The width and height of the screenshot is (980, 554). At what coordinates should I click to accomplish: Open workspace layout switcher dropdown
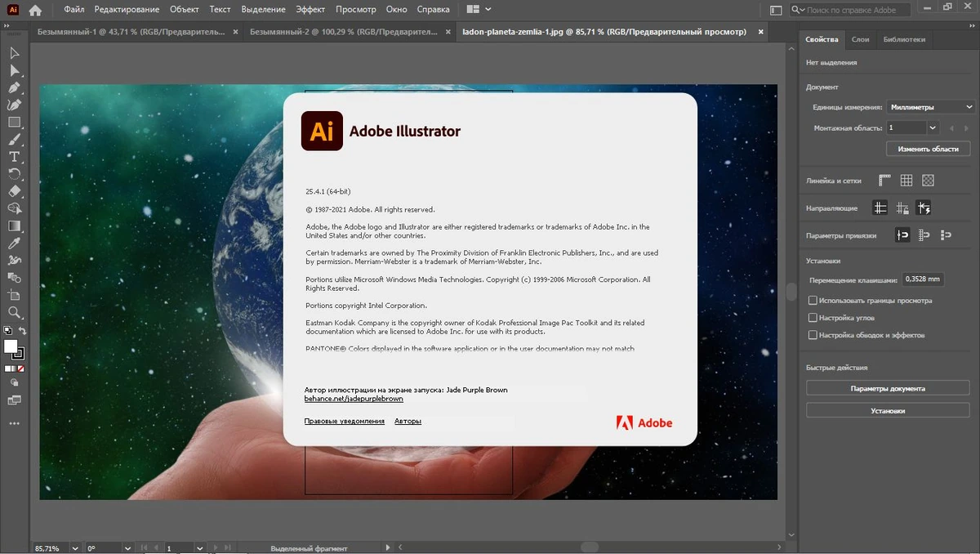[479, 10]
